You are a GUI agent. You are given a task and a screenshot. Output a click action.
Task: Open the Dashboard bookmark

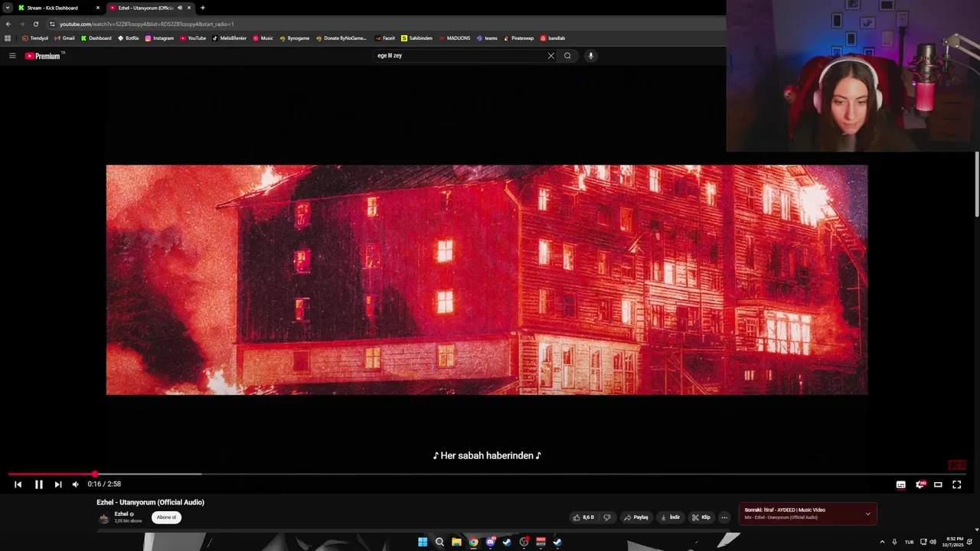[96, 38]
